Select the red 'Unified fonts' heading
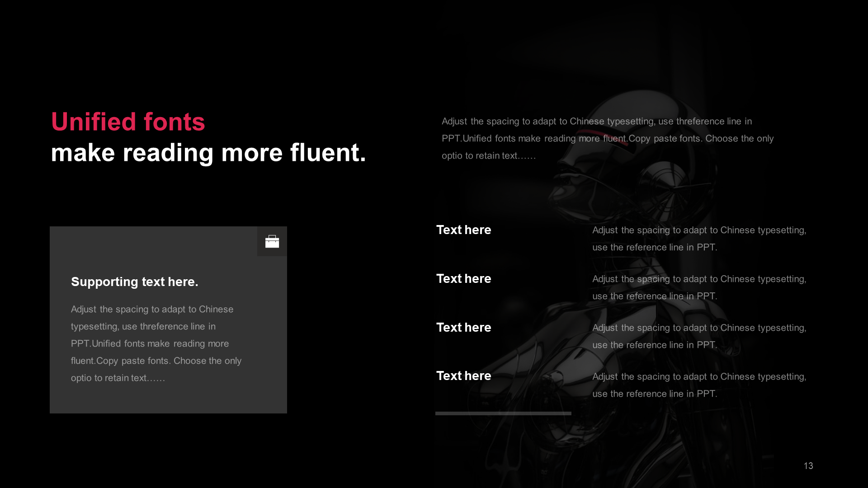Viewport: 868px width, 488px height. tap(128, 122)
